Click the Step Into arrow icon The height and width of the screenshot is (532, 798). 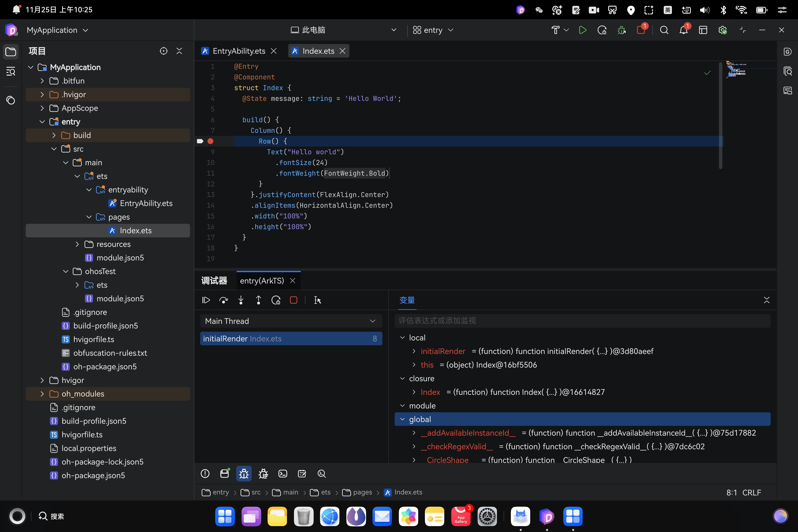point(241,300)
